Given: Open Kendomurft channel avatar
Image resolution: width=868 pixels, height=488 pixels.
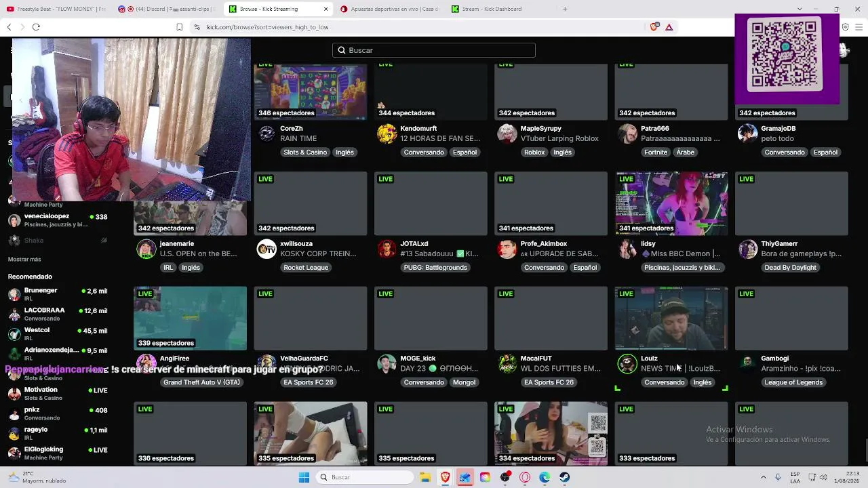Looking at the screenshot, I should tap(387, 134).
